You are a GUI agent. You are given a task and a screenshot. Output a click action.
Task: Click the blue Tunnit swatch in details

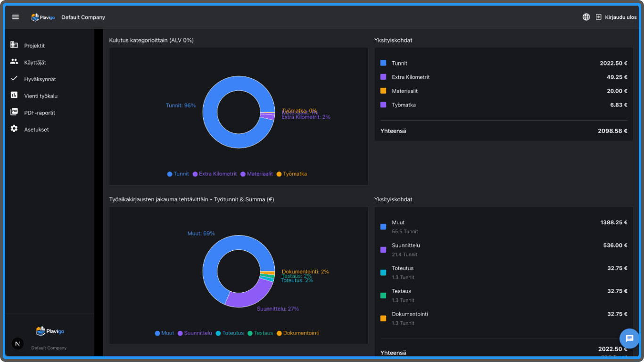click(x=383, y=63)
